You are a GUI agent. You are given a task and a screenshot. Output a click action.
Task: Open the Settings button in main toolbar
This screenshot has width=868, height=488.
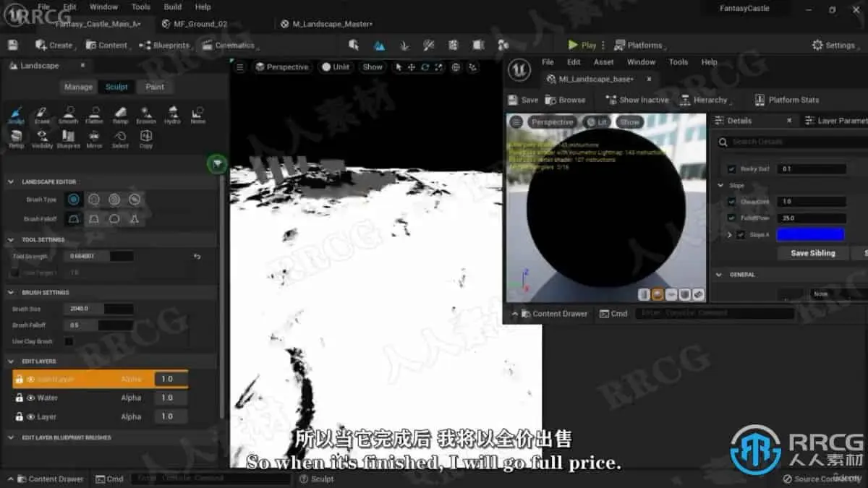(834, 45)
